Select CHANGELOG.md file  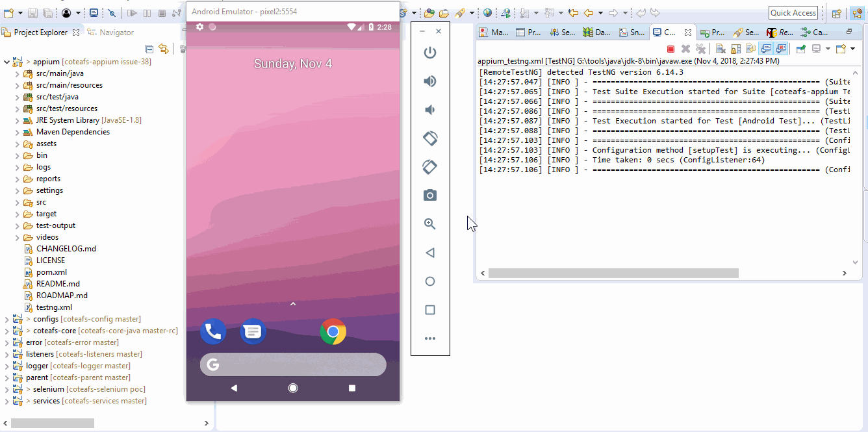66,249
